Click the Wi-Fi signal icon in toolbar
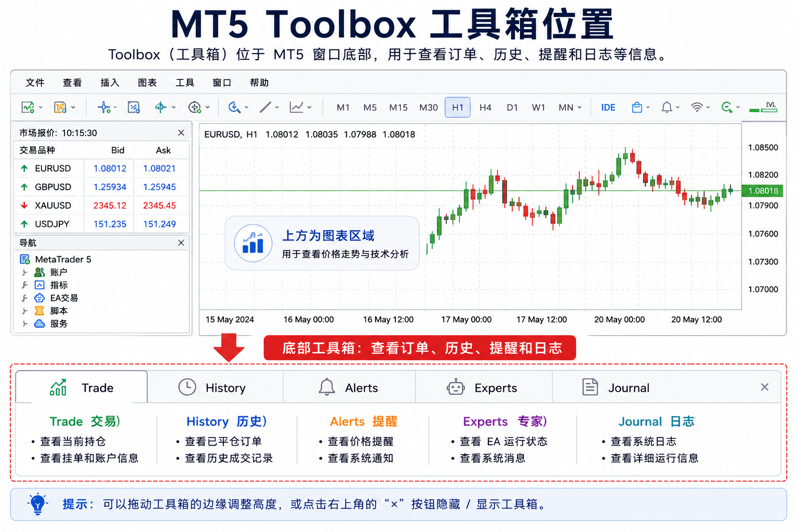 coord(697,108)
